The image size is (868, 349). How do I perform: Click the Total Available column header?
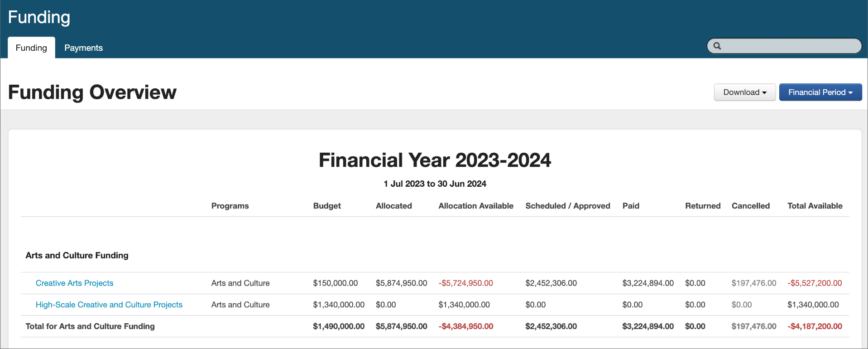point(815,206)
